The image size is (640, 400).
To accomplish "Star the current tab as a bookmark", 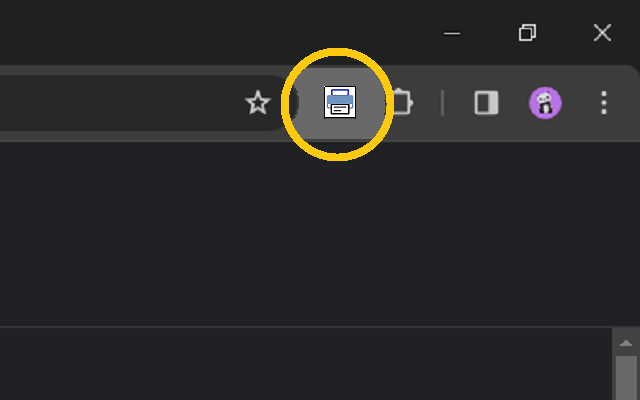I will [258, 102].
